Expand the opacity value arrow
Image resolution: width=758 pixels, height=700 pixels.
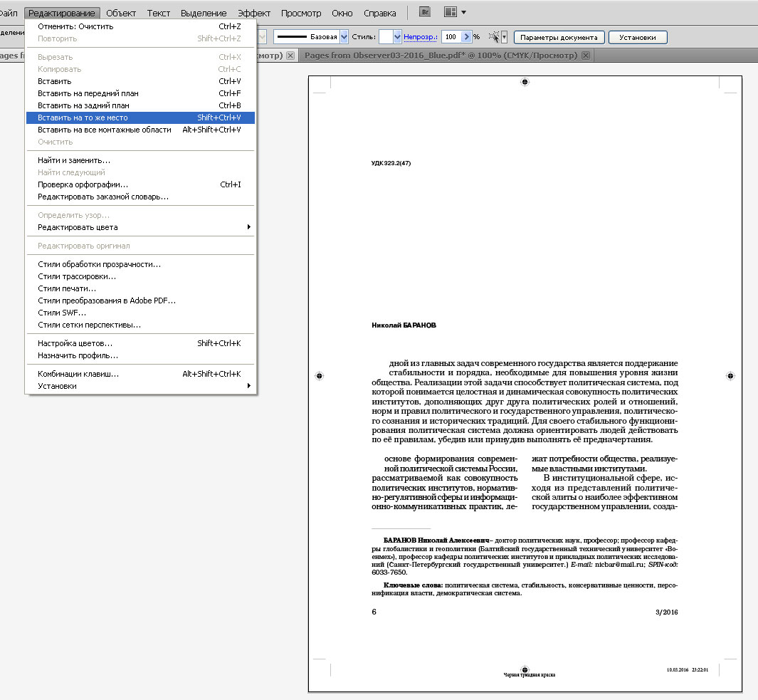[466, 37]
